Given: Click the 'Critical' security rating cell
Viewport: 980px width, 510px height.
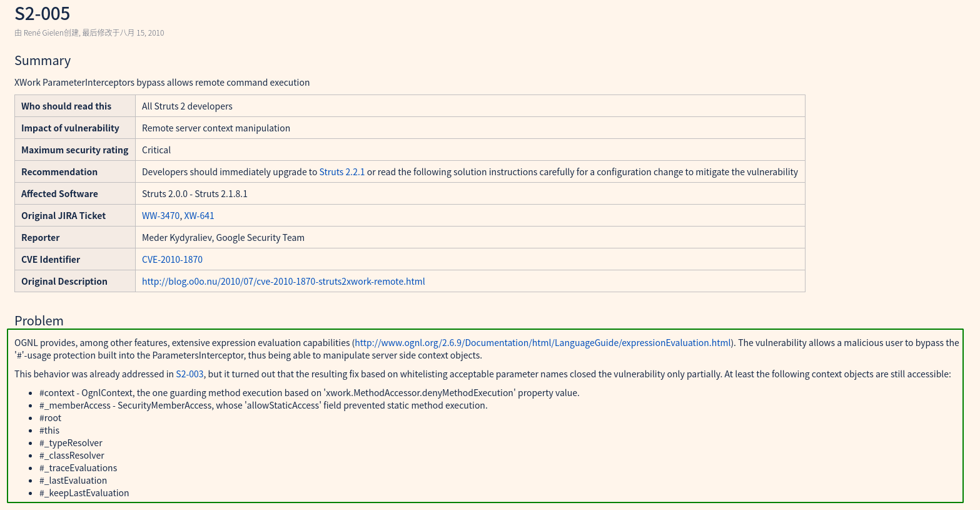Looking at the screenshot, I should (x=156, y=150).
